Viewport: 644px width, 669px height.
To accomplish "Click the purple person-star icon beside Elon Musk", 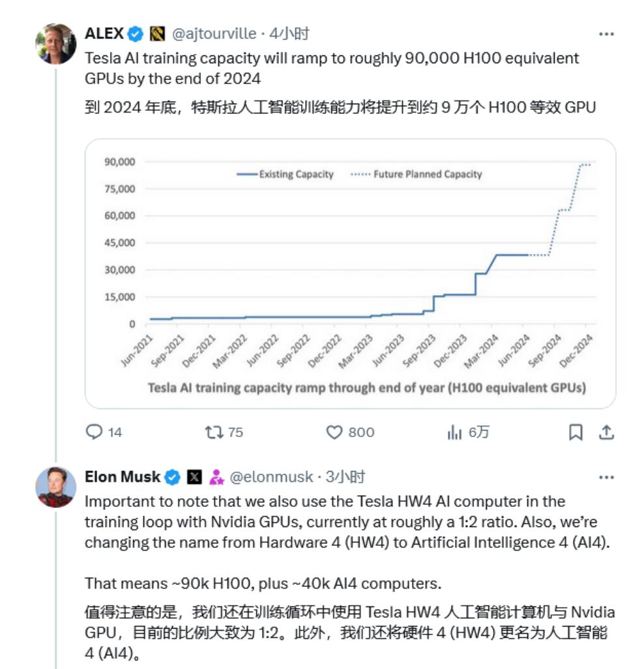I will 216,477.
